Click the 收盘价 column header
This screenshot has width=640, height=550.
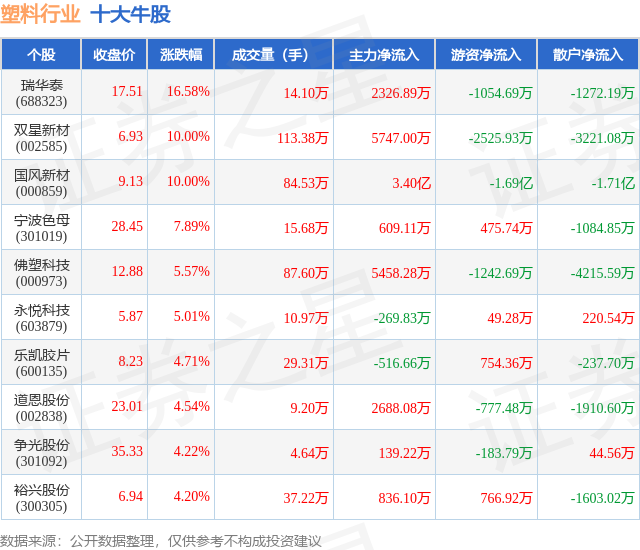point(114,55)
